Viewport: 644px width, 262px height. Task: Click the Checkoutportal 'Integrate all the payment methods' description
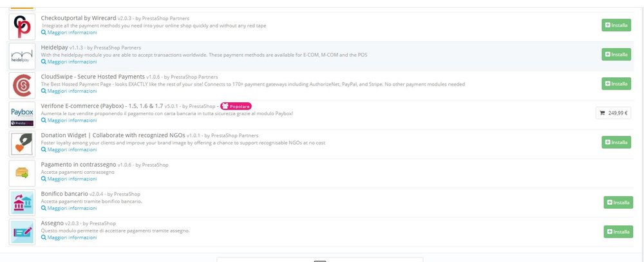pyautogui.click(x=155, y=26)
